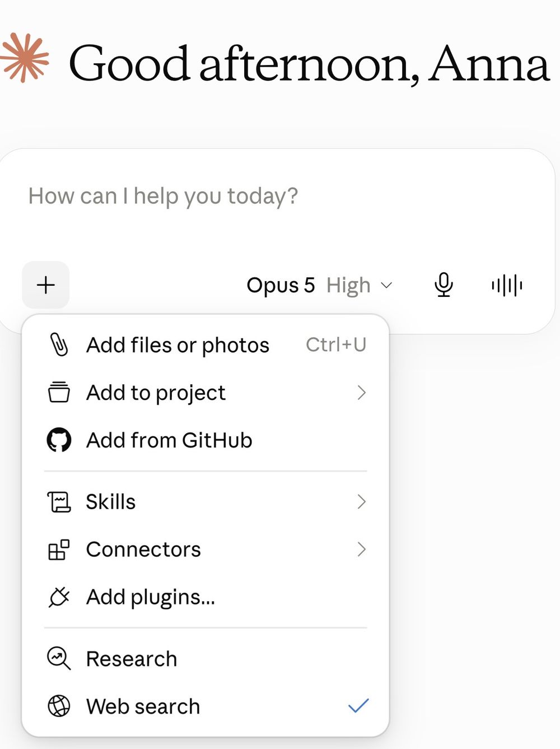The image size is (560, 749).
Task: Expand the Connectors submenu chevron
Action: pyautogui.click(x=361, y=549)
